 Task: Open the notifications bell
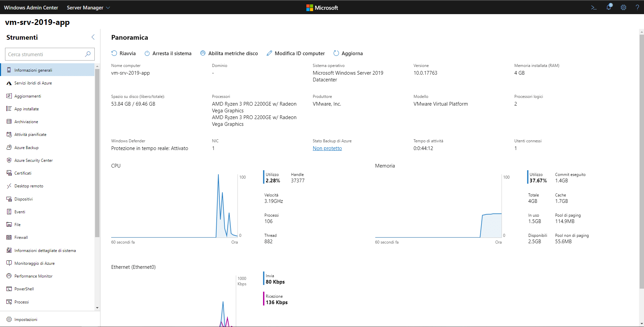coord(609,7)
